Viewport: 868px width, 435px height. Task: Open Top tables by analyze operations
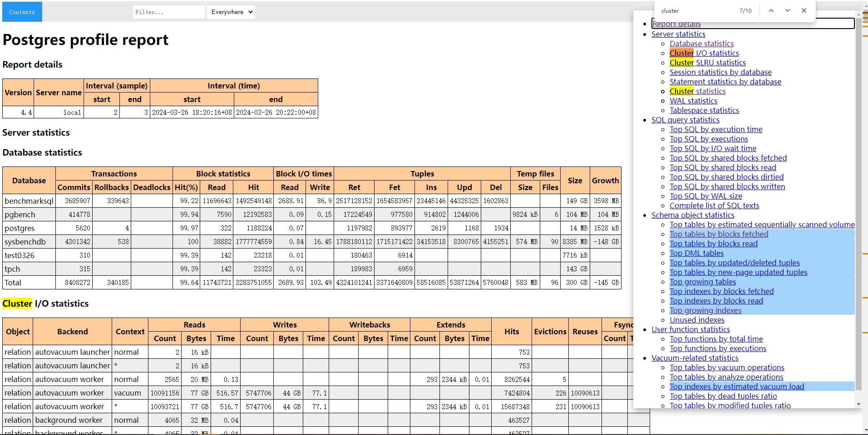pos(726,377)
